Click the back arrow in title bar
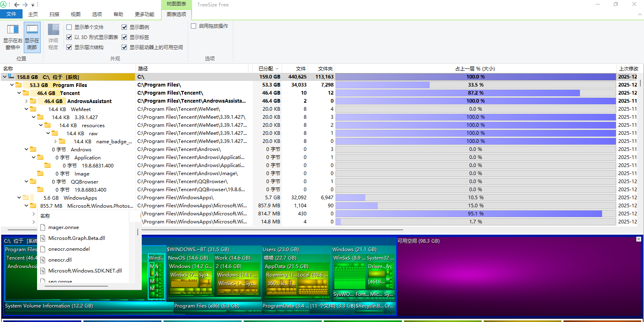The width and height of the screenshot is (644, 322). click(x=17, y=5)
